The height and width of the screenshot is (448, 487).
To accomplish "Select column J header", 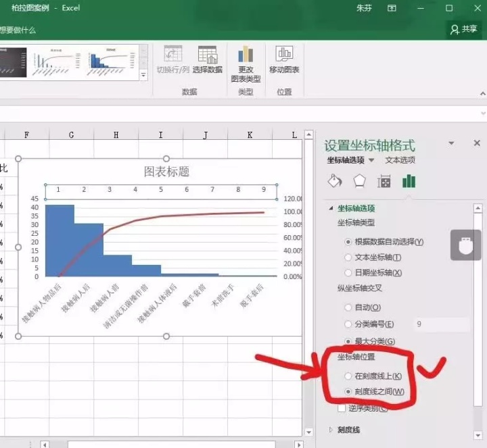I will coord(206,135).
